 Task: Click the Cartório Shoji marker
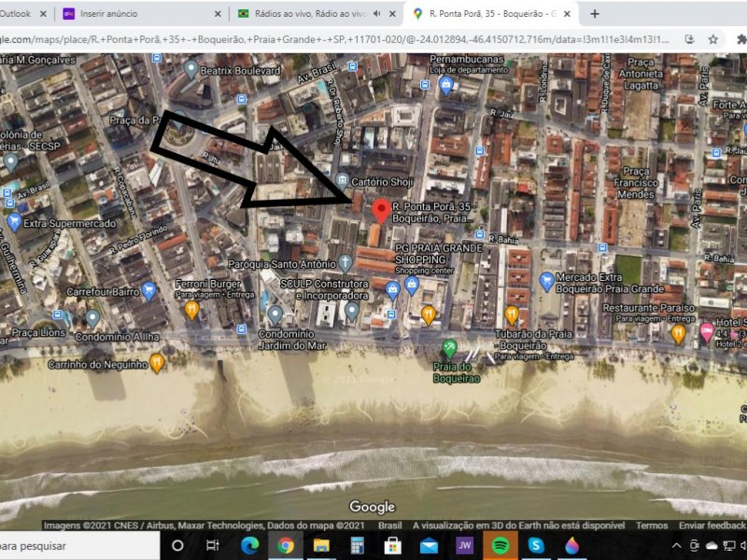[x=342, y=181]
